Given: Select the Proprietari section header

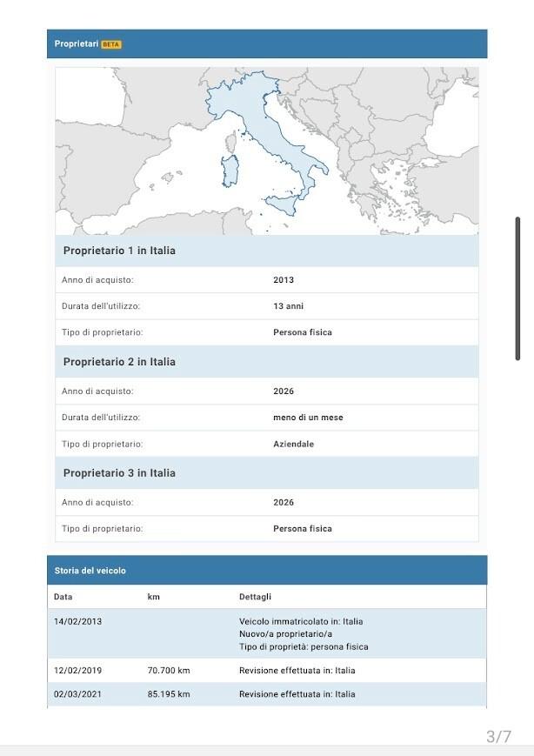Looking at the screenshot, I should (x=77, y=44).
